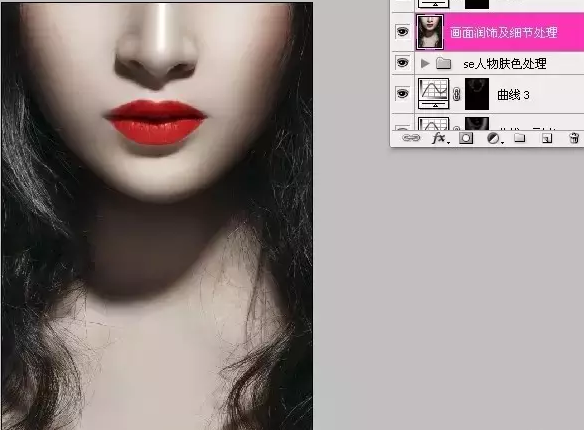
Task: Click the trash icon to delete the layer
Action: tap(574, 138)
